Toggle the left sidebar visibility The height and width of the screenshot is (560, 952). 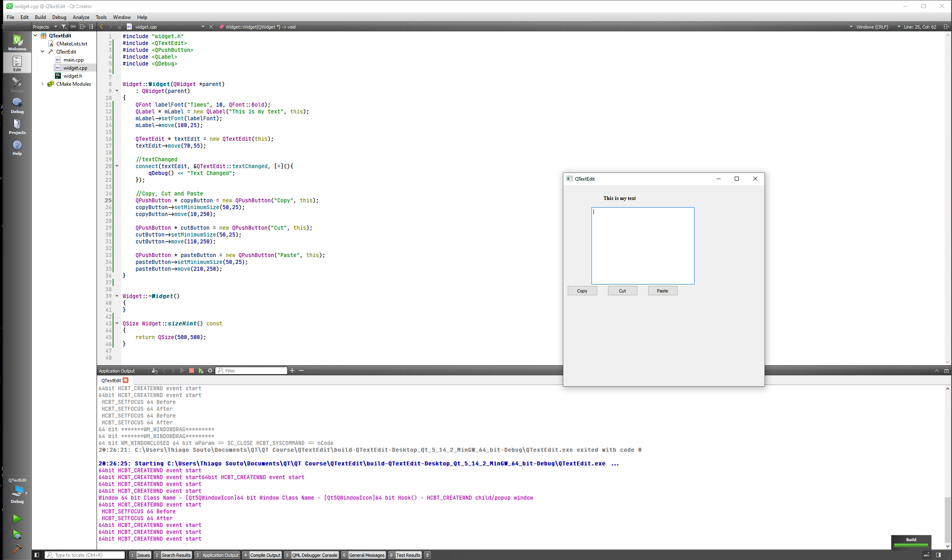point(37,555)
